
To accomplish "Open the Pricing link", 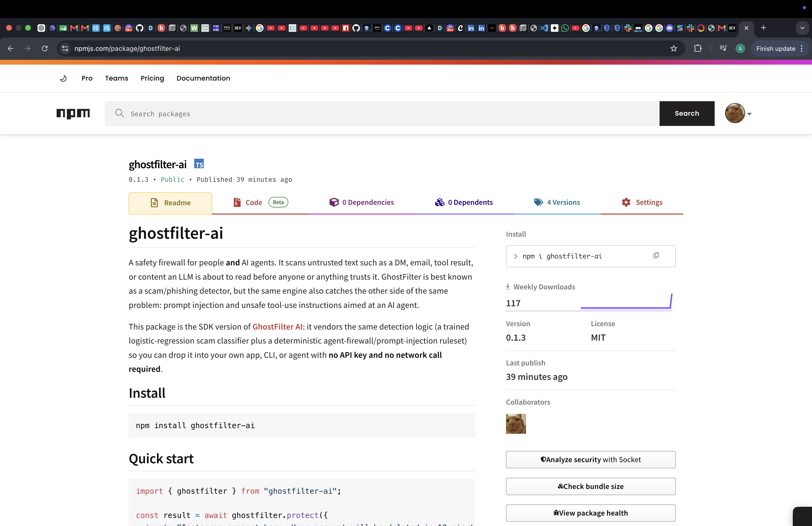I will [x=152, y=78].
